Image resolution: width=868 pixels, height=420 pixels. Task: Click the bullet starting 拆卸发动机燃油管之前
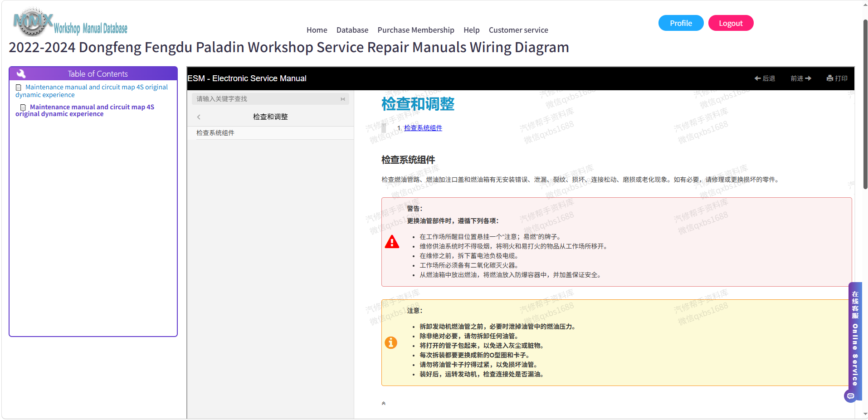pyautogui.click(x=498, y=327)
